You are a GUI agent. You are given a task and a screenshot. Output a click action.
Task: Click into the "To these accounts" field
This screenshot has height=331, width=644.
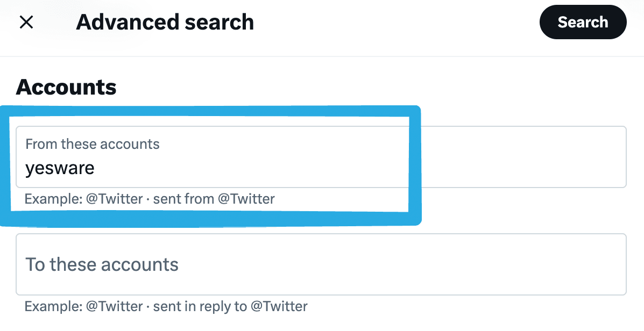click(x=321, y=264)
